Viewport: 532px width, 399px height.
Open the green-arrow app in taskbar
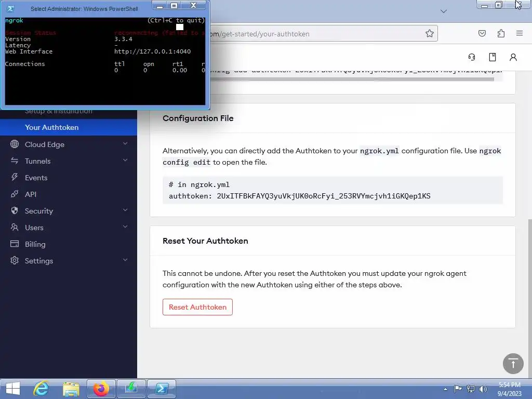pos(131,389)
